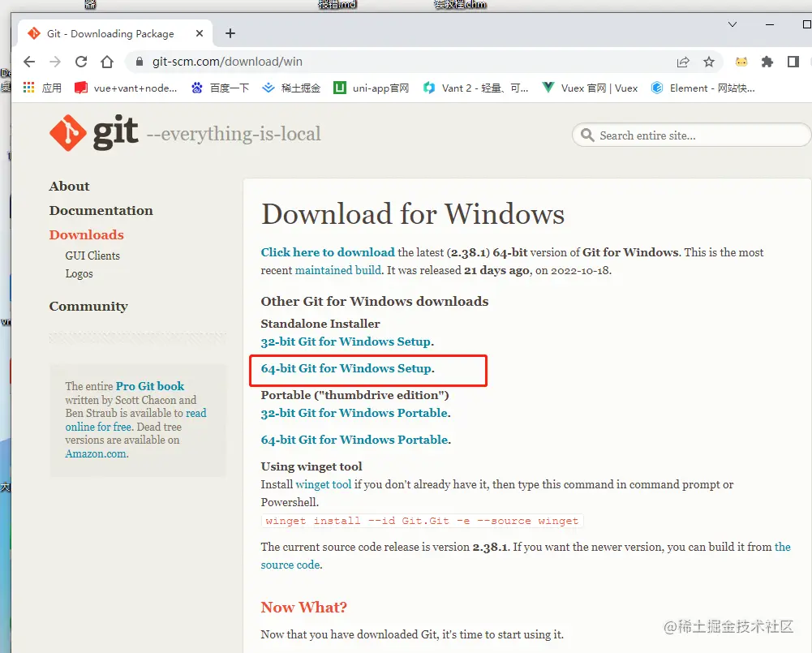812x653 pixels.
Task: Open the uni-app官网 bookmark
Action: (371, 88)
